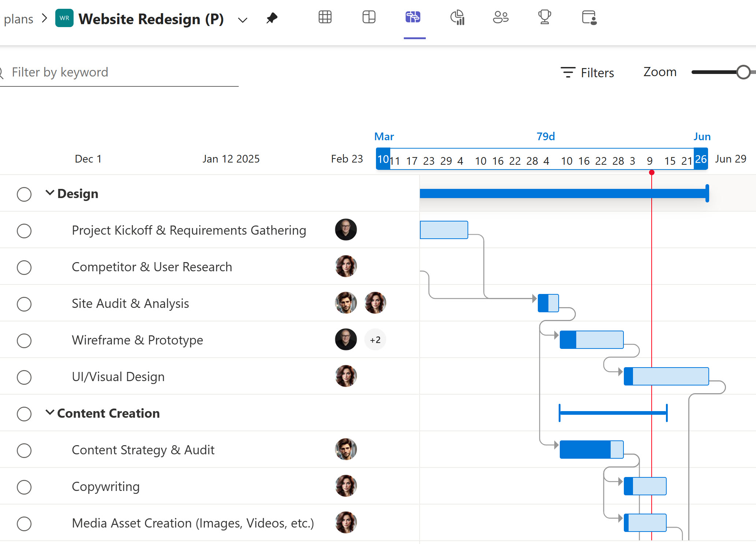
Task: Complete the UI/Visual Design task circle
Action: (24, 377)
